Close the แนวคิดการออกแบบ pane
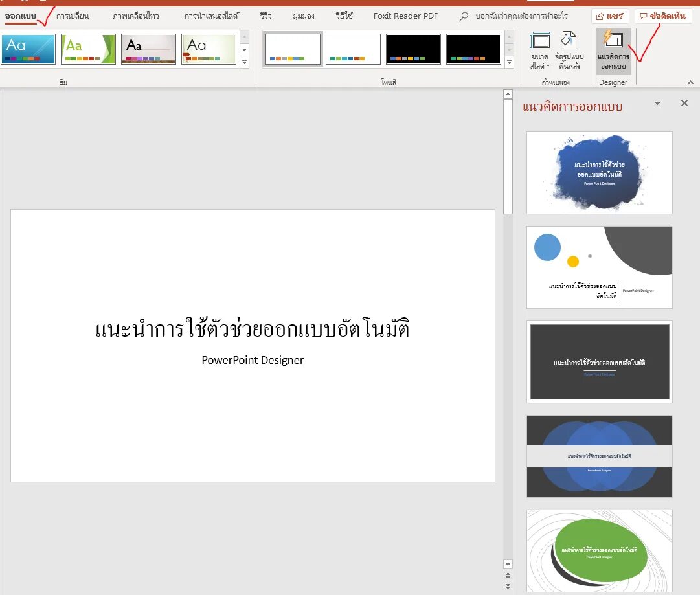Screen dimensions: 700x595 (x=684, y=103)
